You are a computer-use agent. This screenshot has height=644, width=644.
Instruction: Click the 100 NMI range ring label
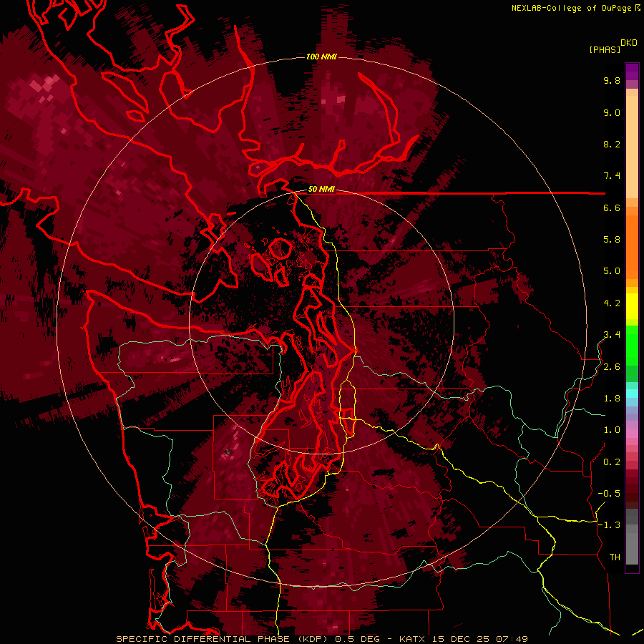[321, 57]
